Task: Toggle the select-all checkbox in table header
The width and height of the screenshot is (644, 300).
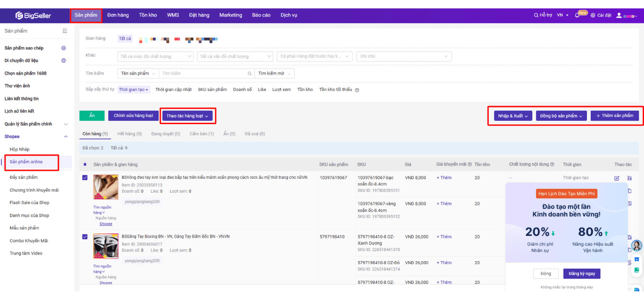Action: click(x=85, y=165)
